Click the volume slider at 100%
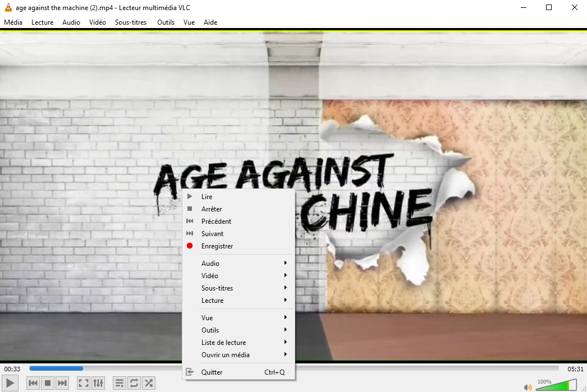The image size is (587, 392). [556, 385]
